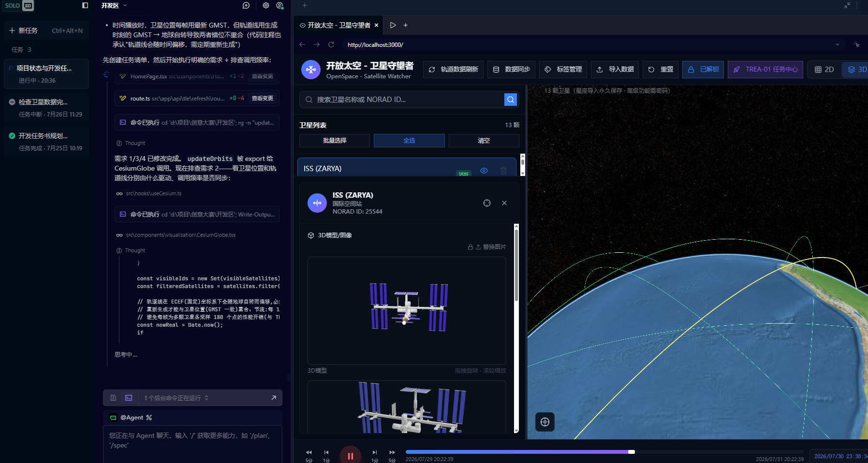Expand the address bar dropdown chevron

[838, 44]
